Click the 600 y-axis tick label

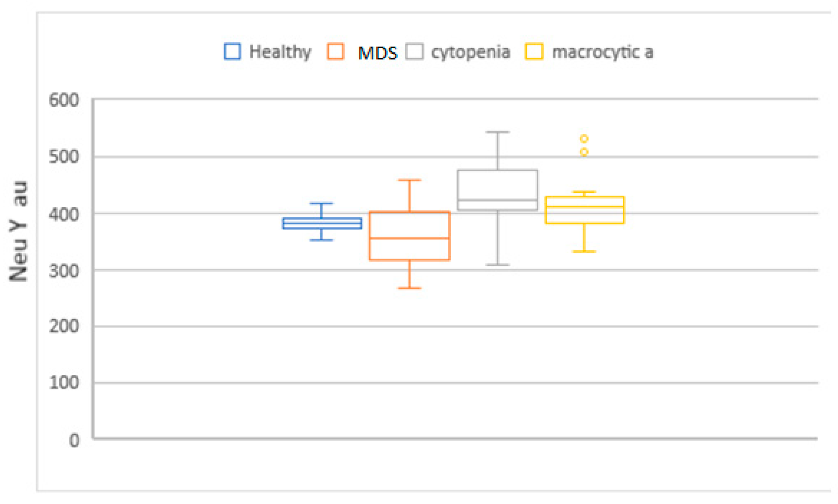coord(64,100)
